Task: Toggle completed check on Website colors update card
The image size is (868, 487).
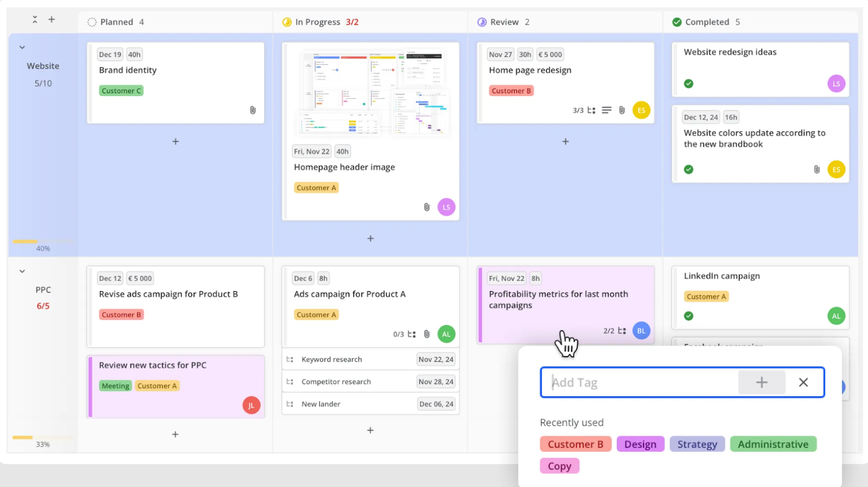Action: tap(688, 169)
